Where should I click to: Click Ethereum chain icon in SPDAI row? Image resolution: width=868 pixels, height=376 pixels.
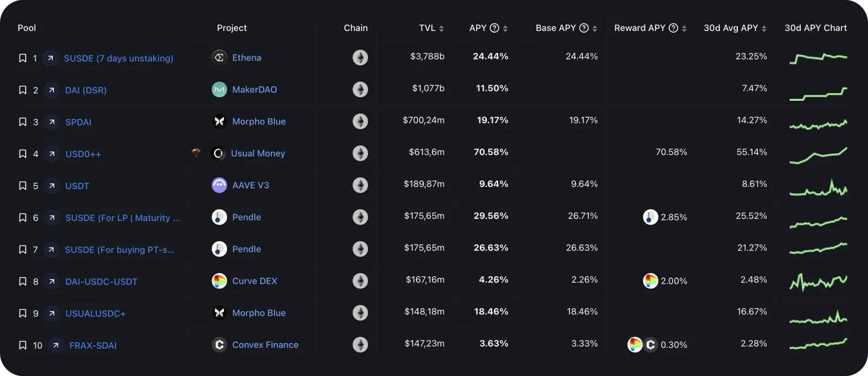(x=360, y=121)
